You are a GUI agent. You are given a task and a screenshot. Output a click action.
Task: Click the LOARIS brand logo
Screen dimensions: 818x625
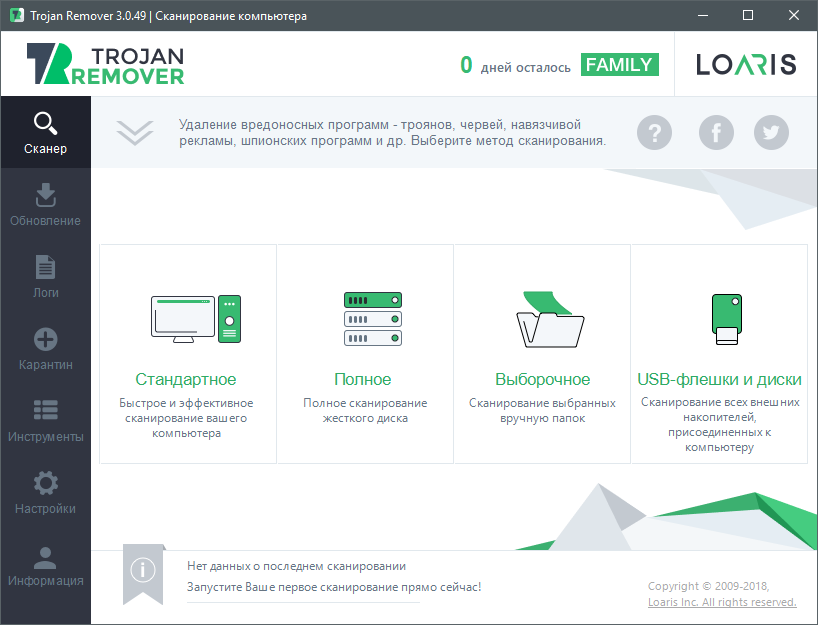click(746, 65)
